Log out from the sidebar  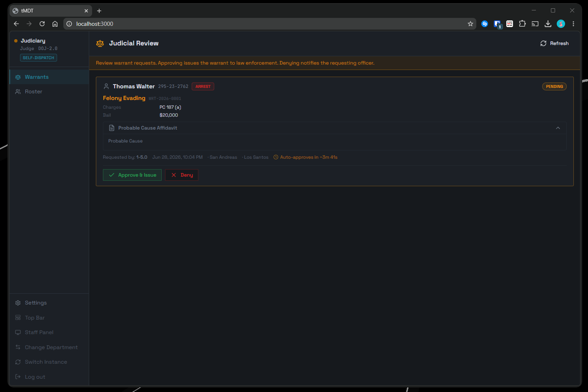click(49, 377)
